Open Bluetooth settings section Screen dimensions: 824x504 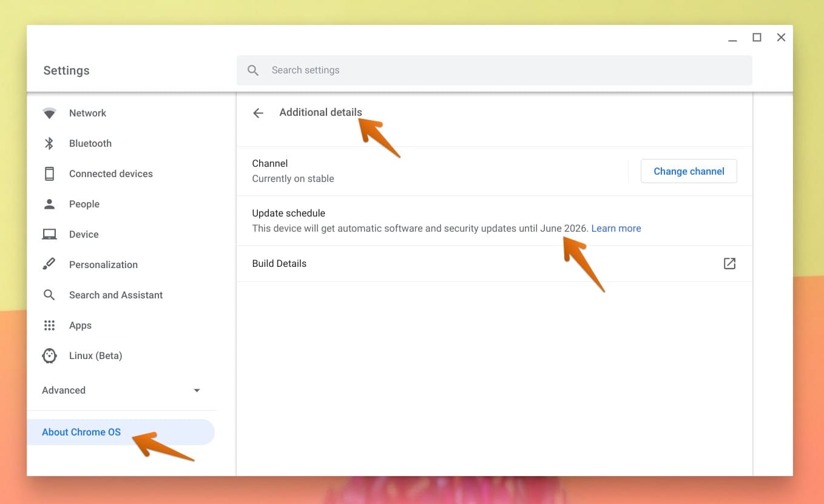(90, 143)
